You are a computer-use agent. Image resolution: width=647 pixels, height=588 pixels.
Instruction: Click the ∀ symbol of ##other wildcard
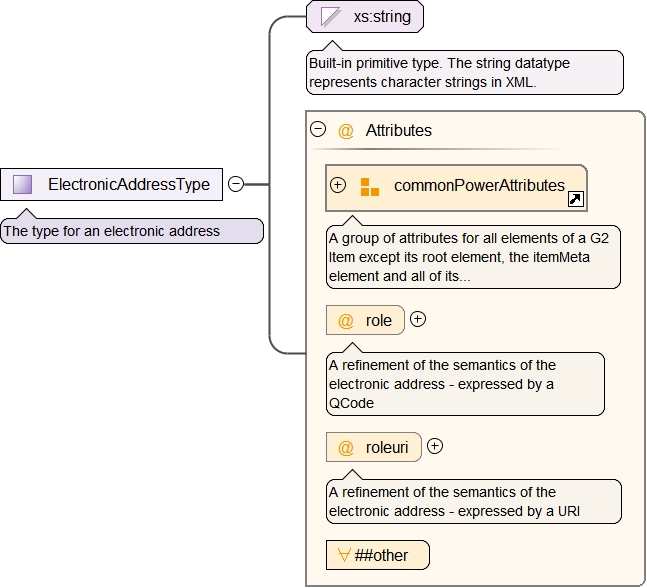[342, 555]
